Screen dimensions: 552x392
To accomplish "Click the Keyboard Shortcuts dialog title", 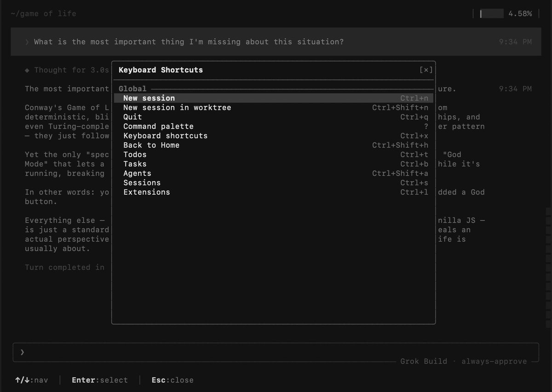I will pos(161,70).
